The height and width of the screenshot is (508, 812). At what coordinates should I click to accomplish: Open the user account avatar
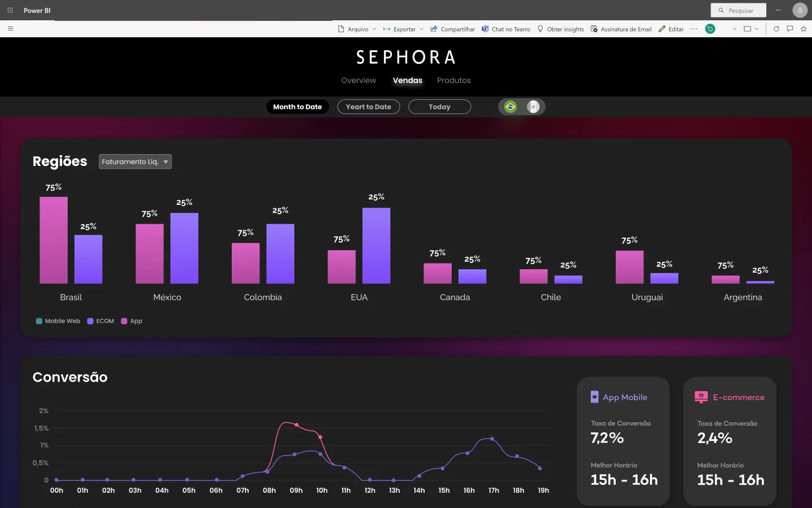coord(800,10)
